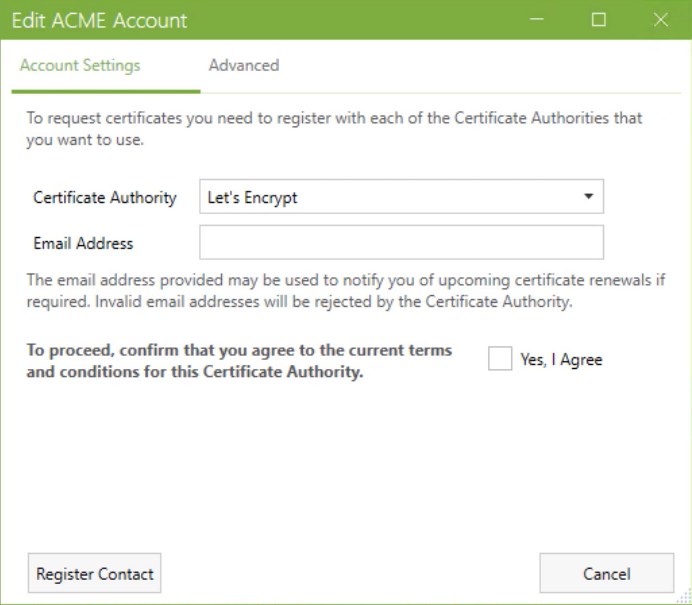Minimize the Edit ACME Account window
The image size is (692, 605).
[539, 19]
